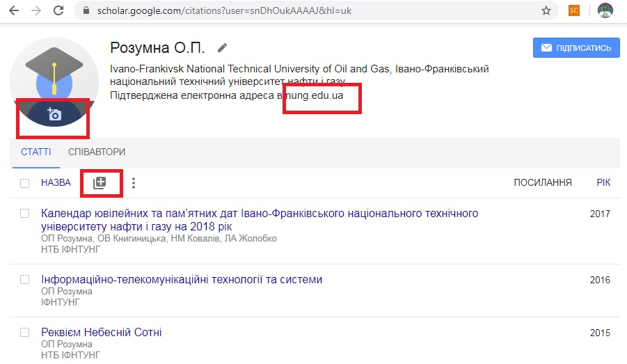627x364 pixels.
Task: Click the year 2017 entry
Action: tap(600, 214)
